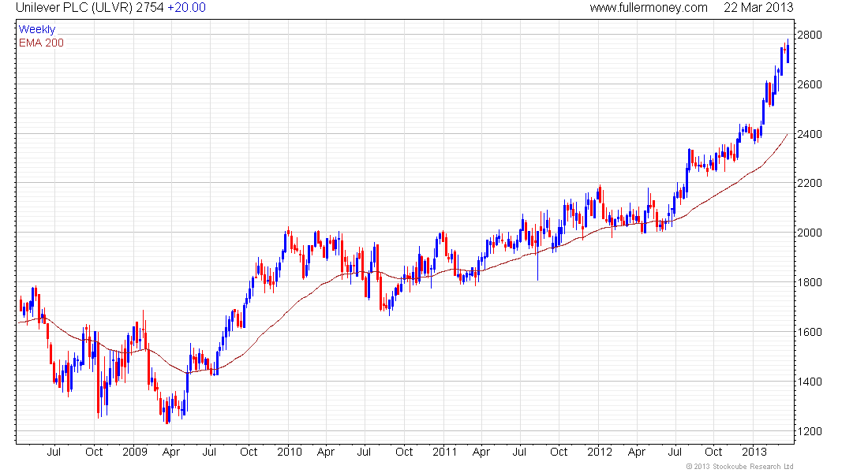Click the Jul label between 2010 and 2011

[x=364, y=452]
